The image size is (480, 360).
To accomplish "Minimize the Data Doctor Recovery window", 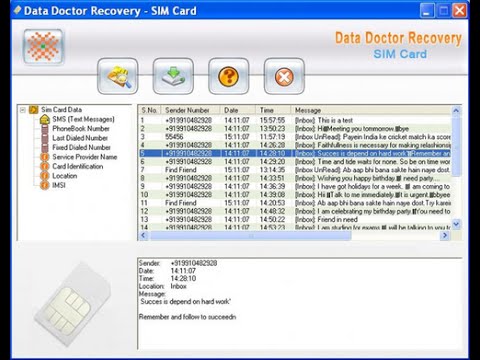I will [x=427, y=11].
